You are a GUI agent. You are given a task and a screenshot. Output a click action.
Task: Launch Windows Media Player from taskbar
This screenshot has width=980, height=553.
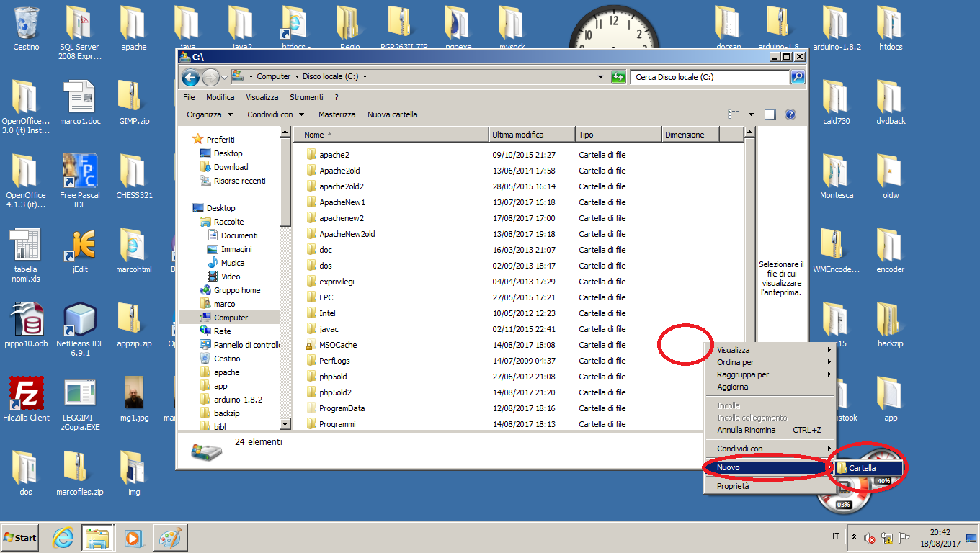(133, 538)
